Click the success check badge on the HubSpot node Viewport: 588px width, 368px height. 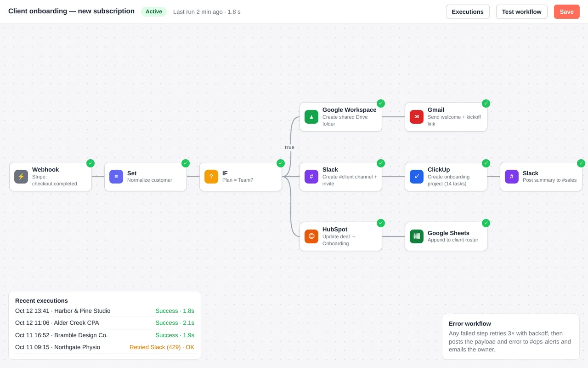click(381, 223)
